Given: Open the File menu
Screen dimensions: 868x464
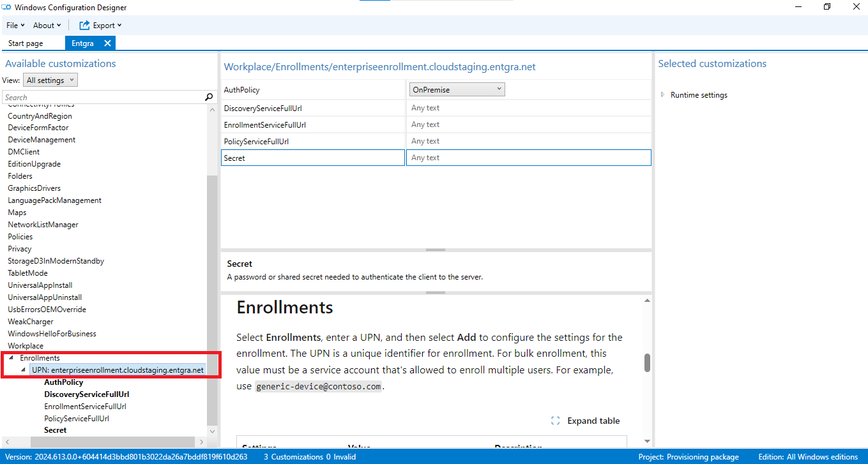Looking at the screenshot, I should 15,26.
